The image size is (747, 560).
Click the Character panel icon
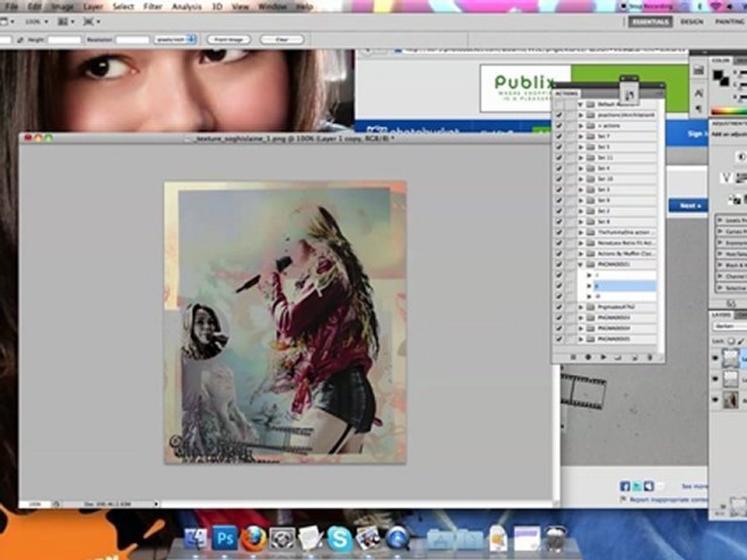tap(699, 93)
